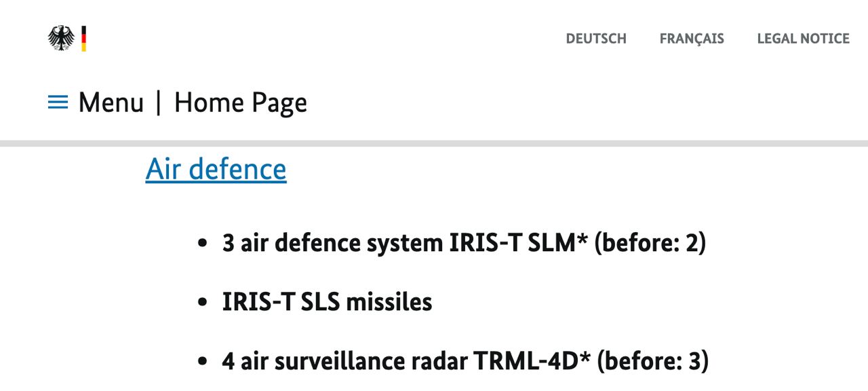The width and height of the screenshot is (868, 391).
Task: Open the LEGAL NOTICE page
Action: pos(803,39)
